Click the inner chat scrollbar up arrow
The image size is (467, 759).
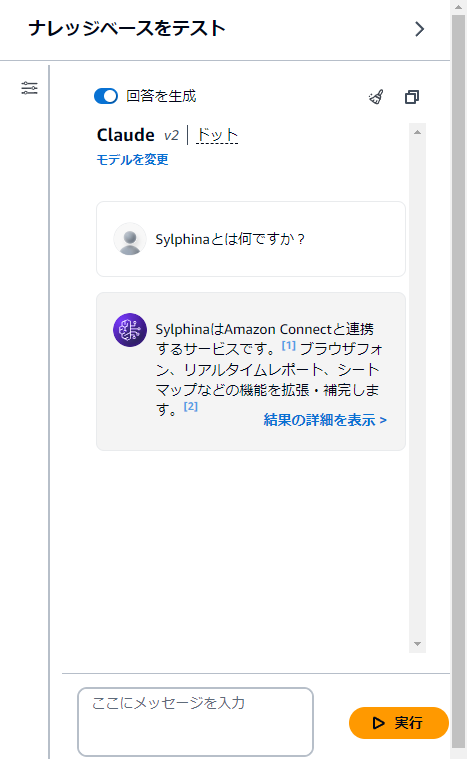417,132
